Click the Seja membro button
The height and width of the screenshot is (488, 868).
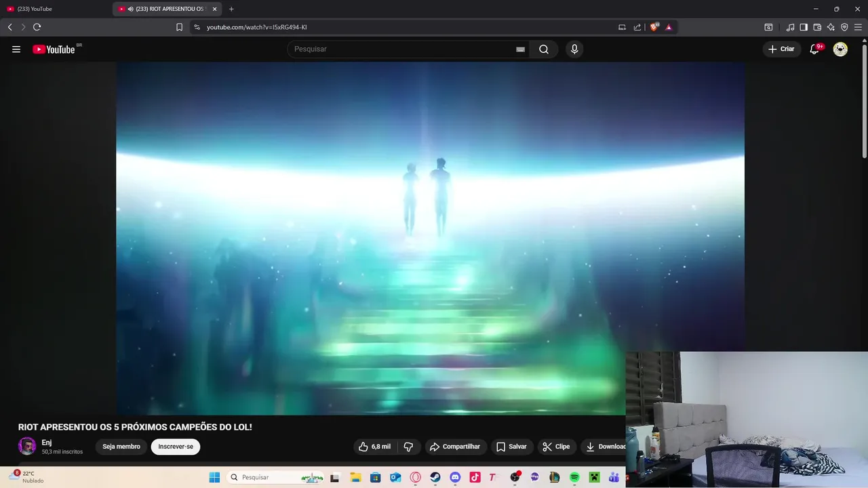121,447
